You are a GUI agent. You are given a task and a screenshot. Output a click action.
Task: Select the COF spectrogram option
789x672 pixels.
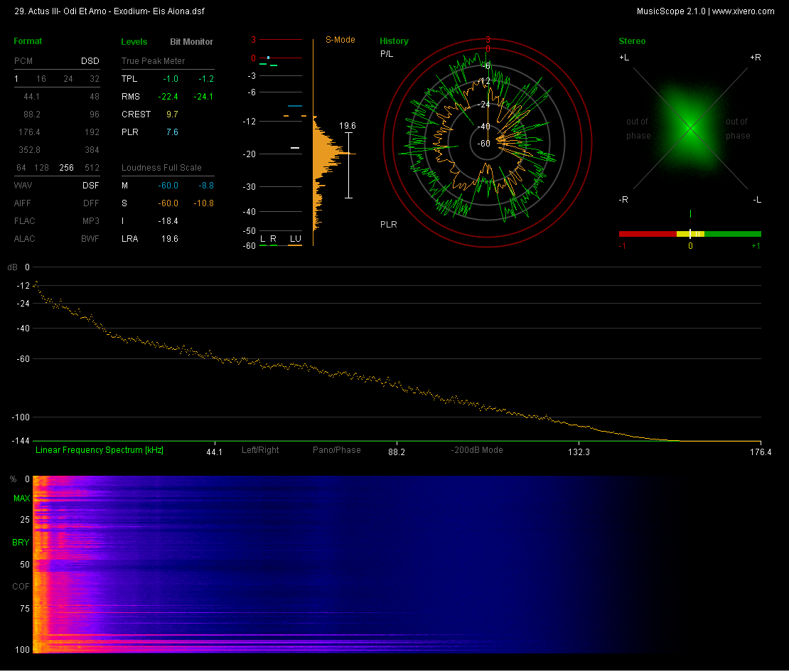click(x=21, y=587)
